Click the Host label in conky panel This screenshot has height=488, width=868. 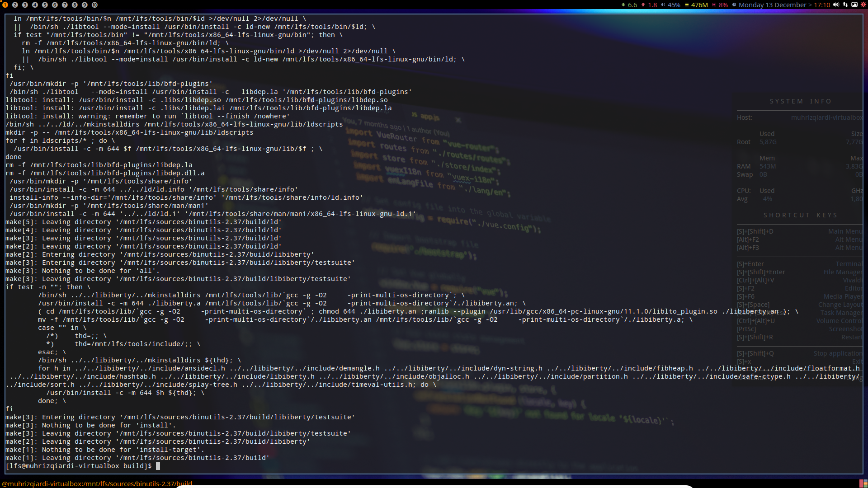click(745, 117)
